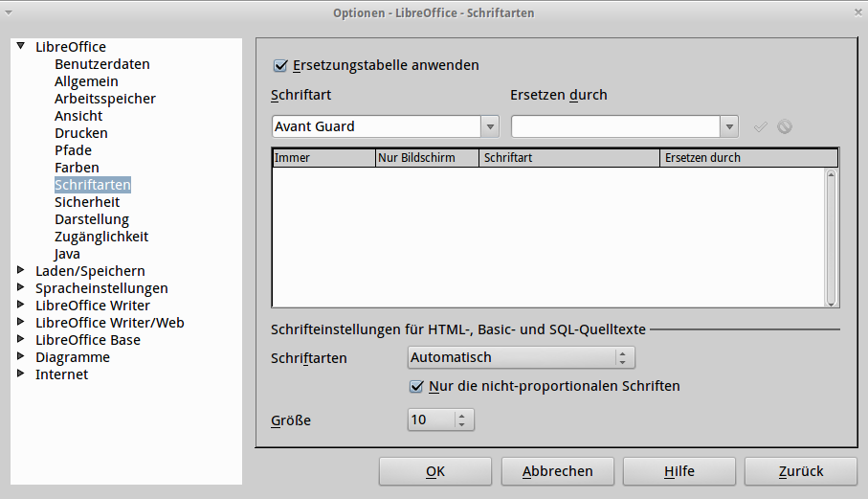Open the Schriftart font dropdown
The height and width of the screenshot is (499, 868).
(490, 126)
